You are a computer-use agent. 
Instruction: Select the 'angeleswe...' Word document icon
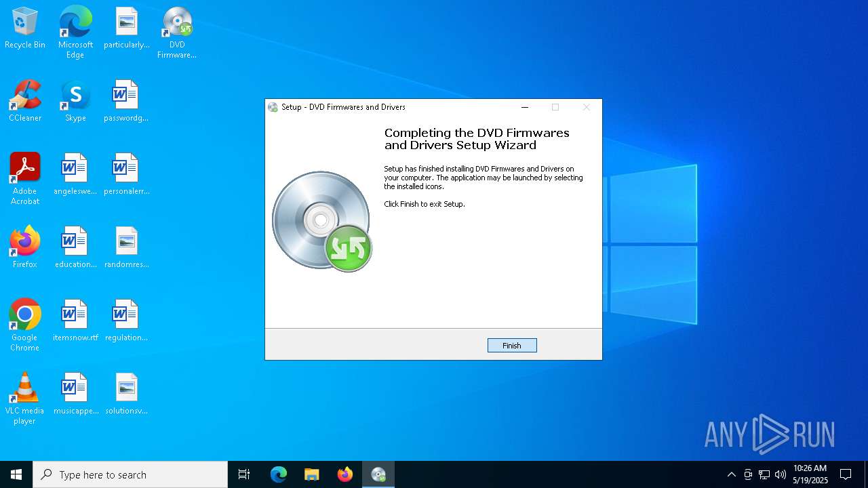point(75,176)
